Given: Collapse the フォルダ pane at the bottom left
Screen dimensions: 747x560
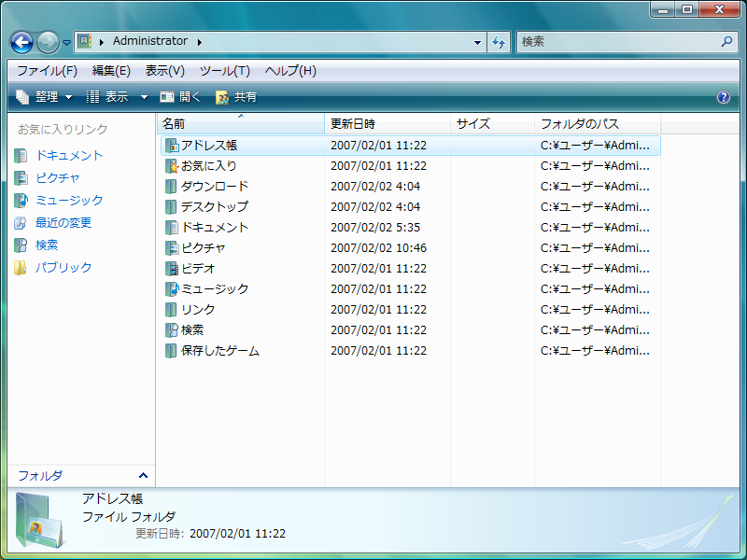Looking at the screenshot, I should (140, 476).
